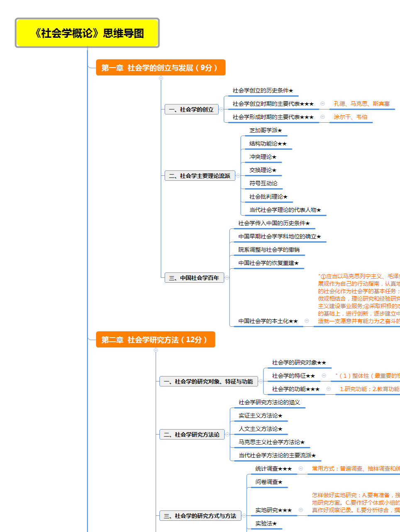Image resolution: width=400 pixels, height=532 pixels.
Task: Select the 孔德、马克思、斯宾塞 orange node
Action: point(361,104)
